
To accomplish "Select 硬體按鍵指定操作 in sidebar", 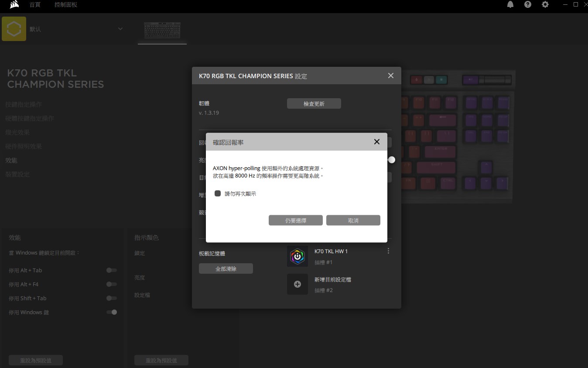I will click(30, 118).
